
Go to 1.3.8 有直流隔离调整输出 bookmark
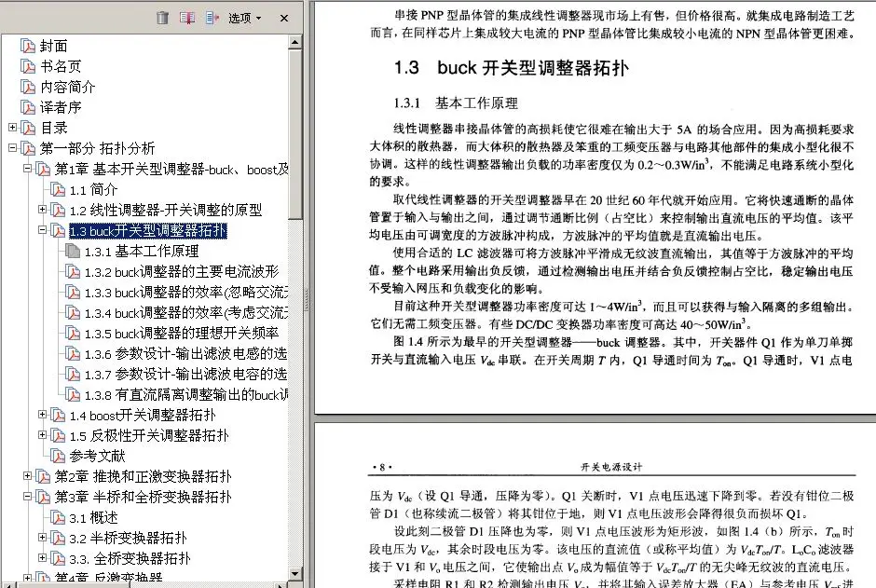click(186, 395)
